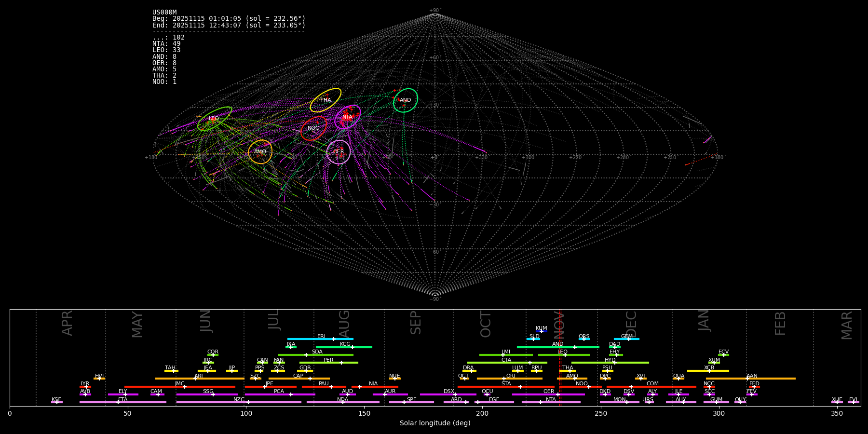The width and height of the screenshot is (868, 434).
Task: Click the NTA pink bar in timeline
Action: point(551,402)
